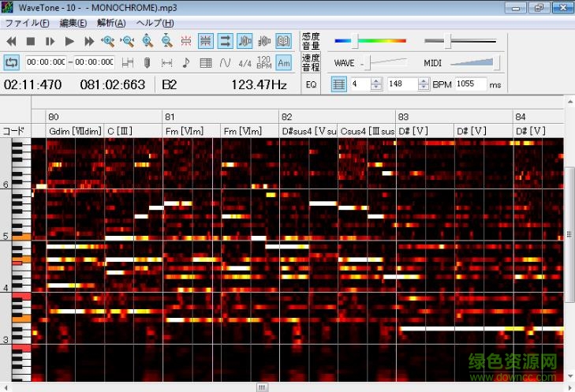Toggle the open book icon button
This screenshot has width=575, height=392.
click(x=284, y=41)
